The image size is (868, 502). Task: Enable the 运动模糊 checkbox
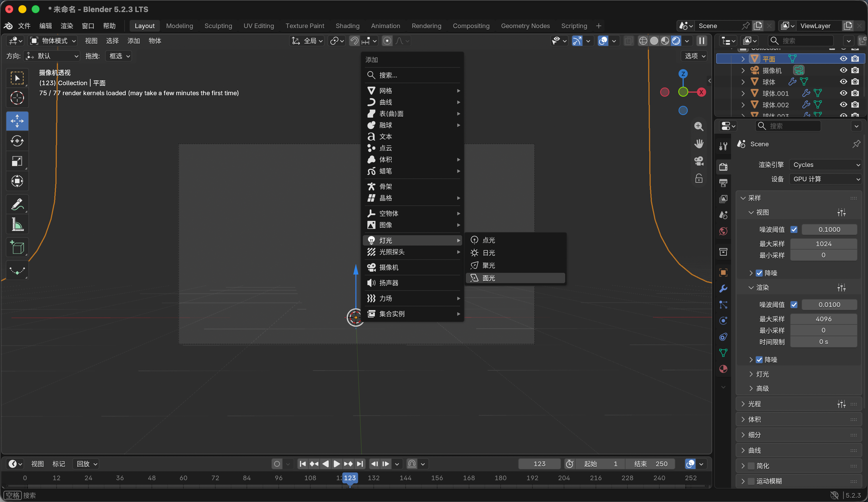point(751,481)
